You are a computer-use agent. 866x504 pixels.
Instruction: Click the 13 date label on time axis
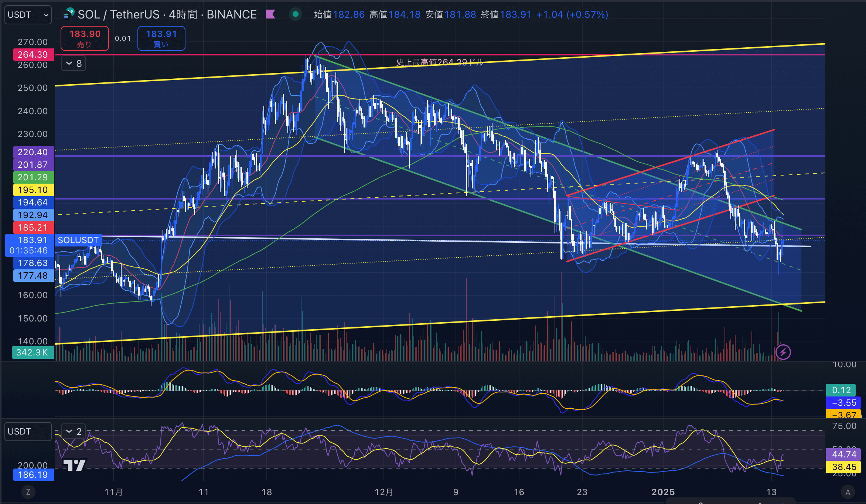pyautogui.click(x=771, y=492)
